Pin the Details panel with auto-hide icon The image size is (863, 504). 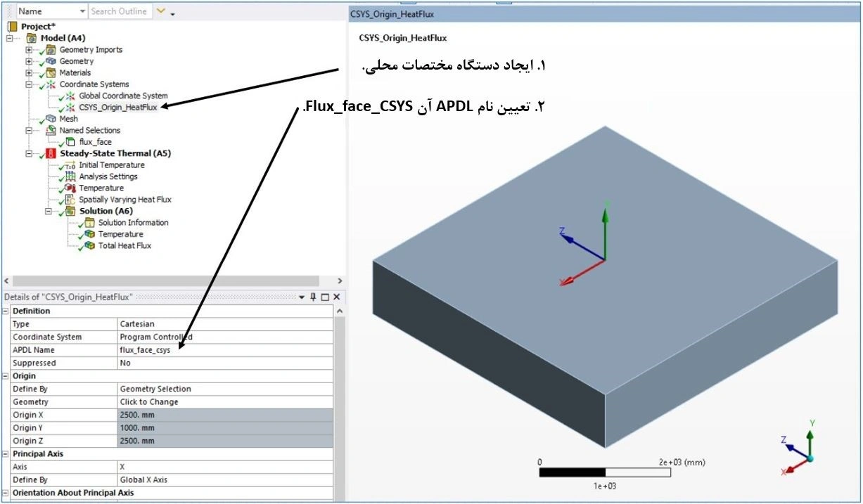coord(313,297)
